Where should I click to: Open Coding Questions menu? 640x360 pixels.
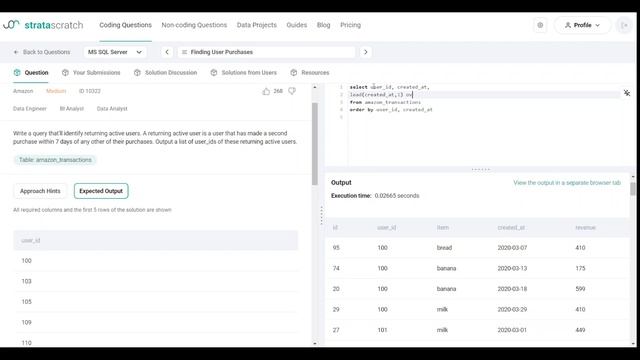click(125, 25)
